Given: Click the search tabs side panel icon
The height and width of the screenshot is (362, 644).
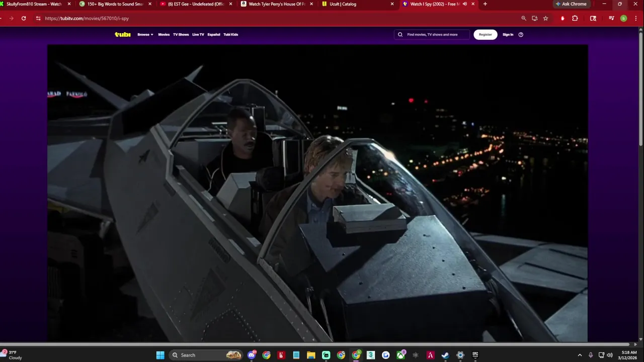Looking at the screenshot, I should 593,18.
